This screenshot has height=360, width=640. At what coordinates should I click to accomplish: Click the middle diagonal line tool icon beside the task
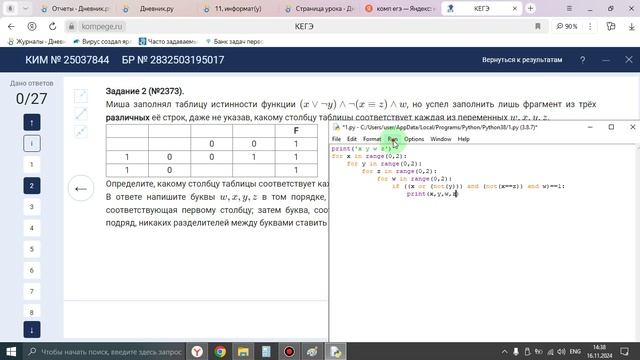click(81, 114)
